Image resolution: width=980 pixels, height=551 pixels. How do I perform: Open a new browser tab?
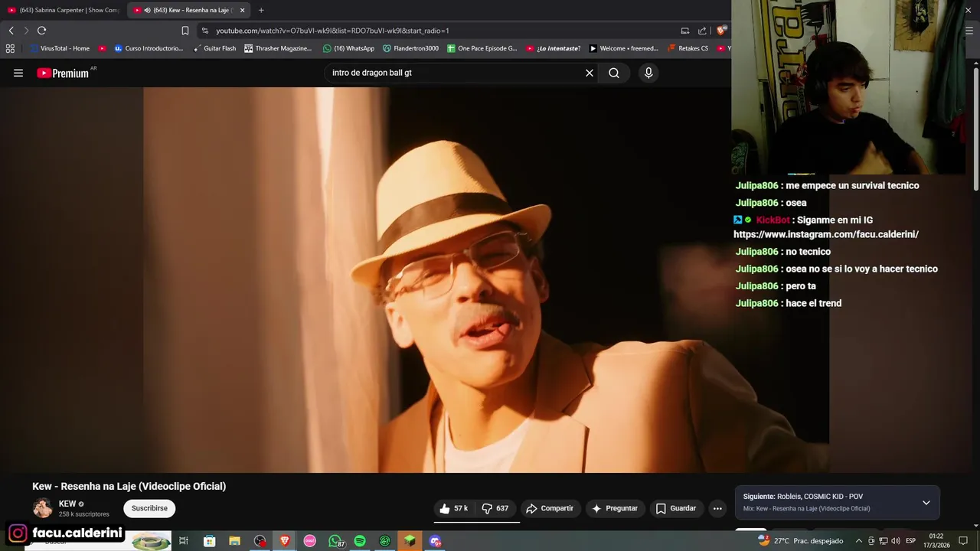click(x=261, y=10)
